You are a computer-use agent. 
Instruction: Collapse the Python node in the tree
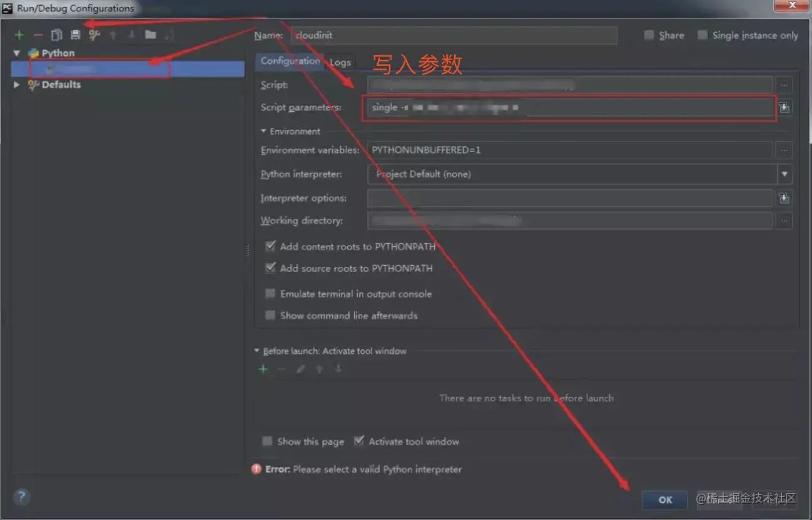(17, 53)
